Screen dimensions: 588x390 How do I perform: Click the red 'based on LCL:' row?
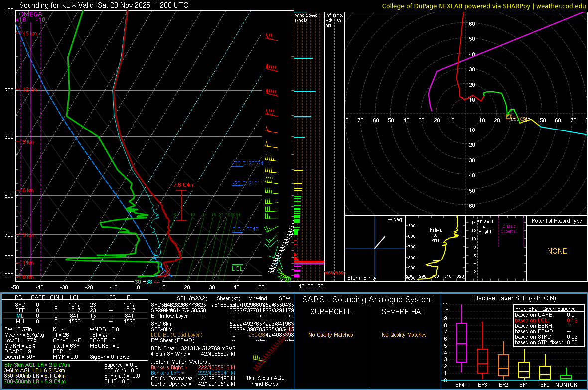tap(546, 320)
